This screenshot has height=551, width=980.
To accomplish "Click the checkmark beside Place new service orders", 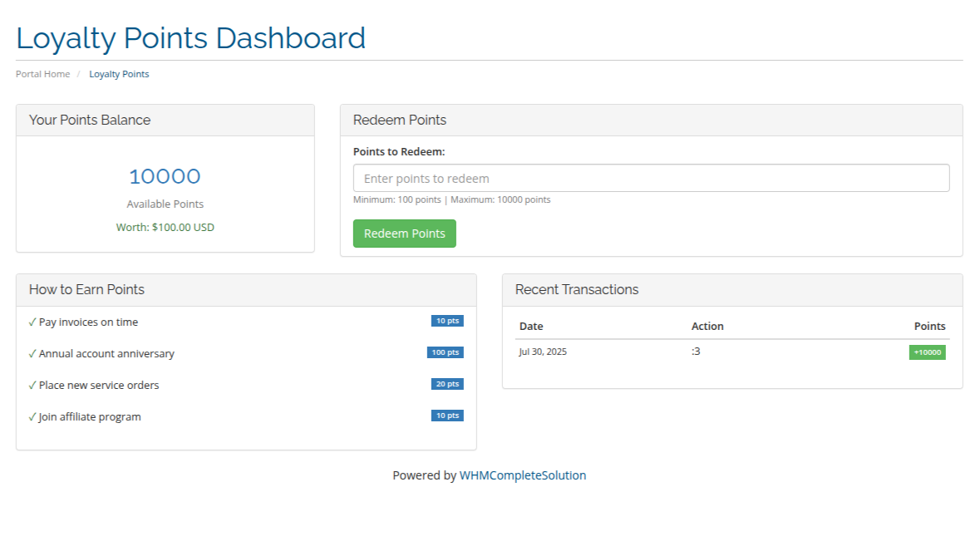I will pyautogui.click(x=32, y=386).
